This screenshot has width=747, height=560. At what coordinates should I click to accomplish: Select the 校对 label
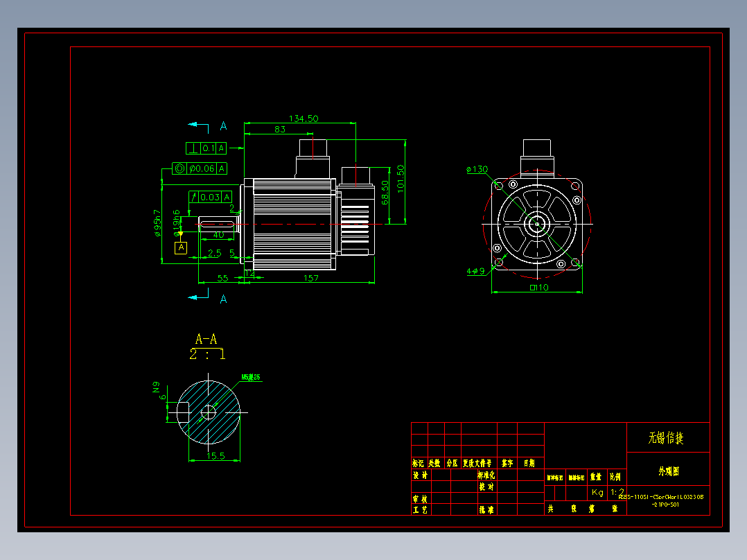[486, 487]
